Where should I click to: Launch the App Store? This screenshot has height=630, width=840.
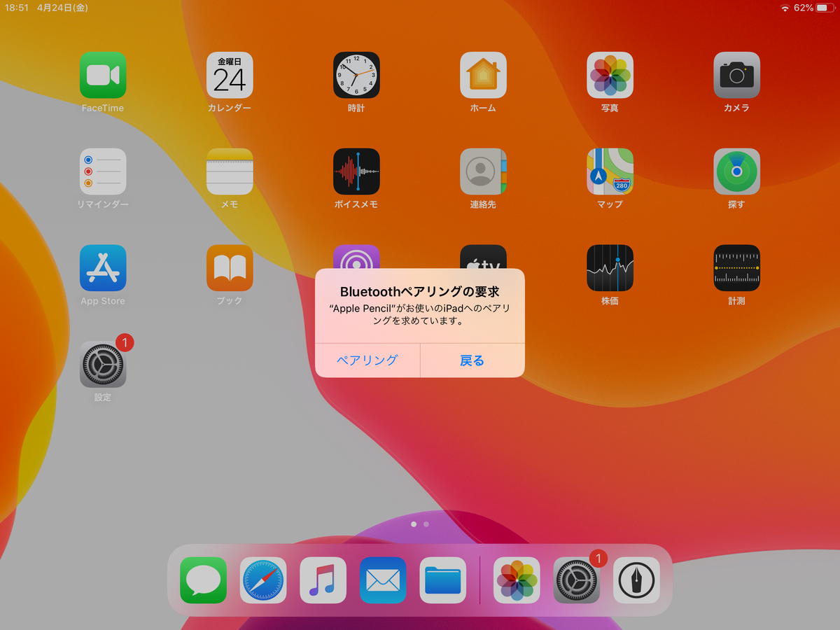point(103,268)
